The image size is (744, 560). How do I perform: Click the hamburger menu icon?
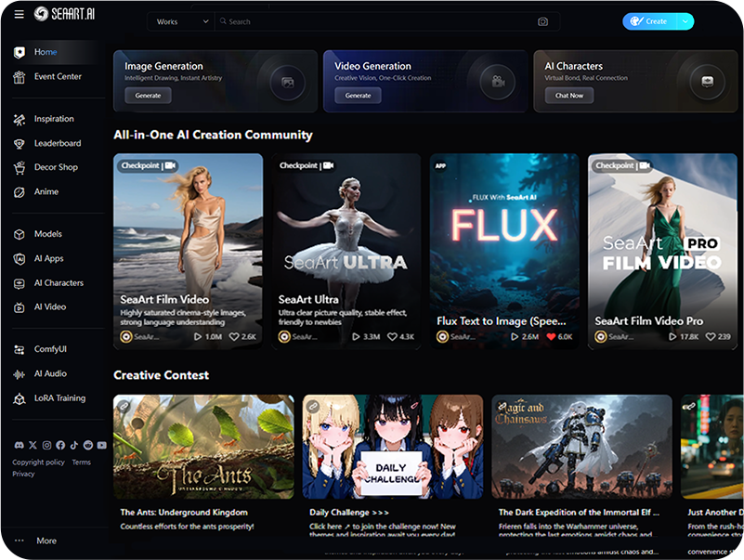click(x=20, y=14)
